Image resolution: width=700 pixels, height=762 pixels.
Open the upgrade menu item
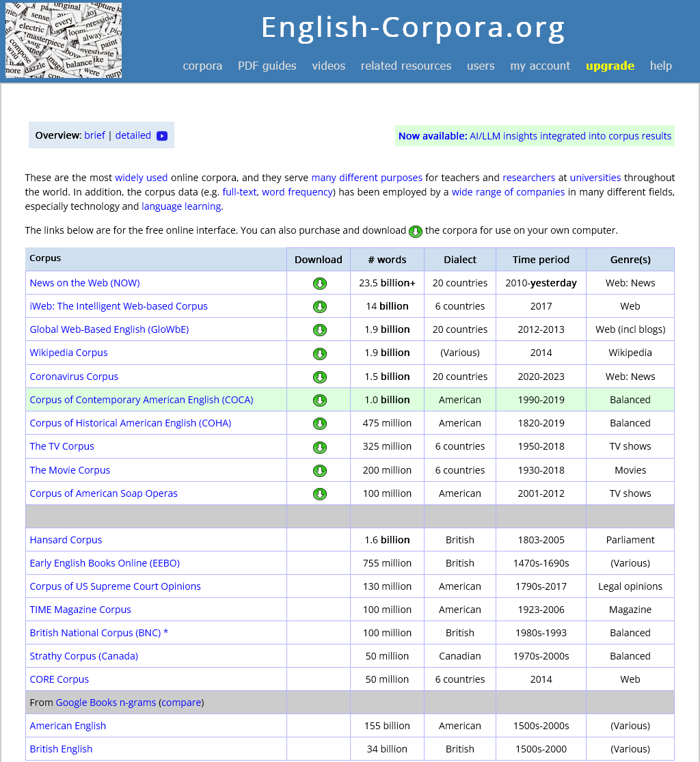pyautogui.click(x=610, y=66)
